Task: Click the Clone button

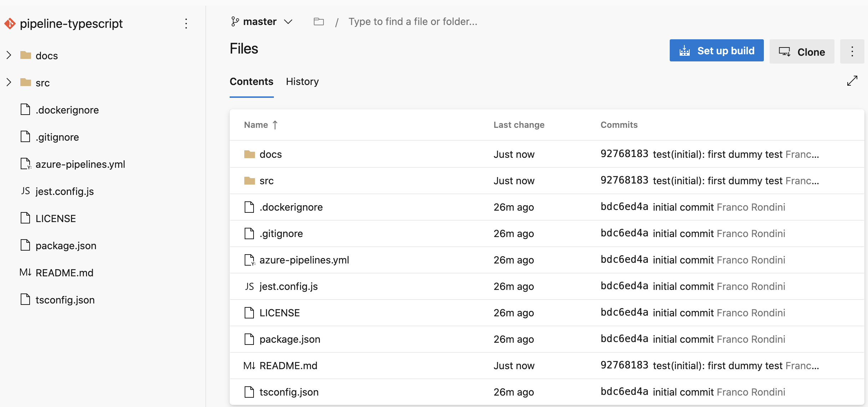Action: [802, 51]
